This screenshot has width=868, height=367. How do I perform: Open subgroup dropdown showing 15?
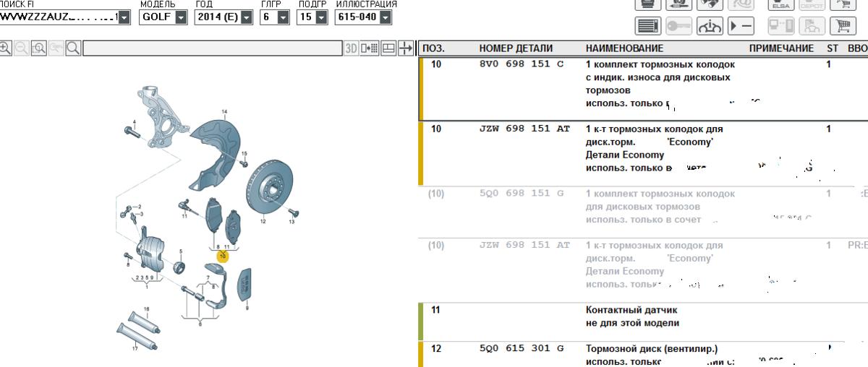click(322, 17)
